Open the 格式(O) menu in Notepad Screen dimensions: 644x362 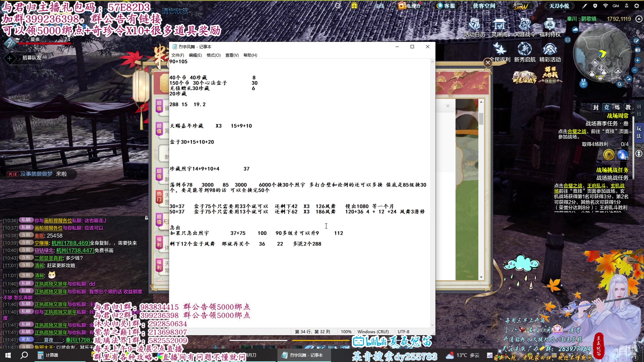(213, 55)
